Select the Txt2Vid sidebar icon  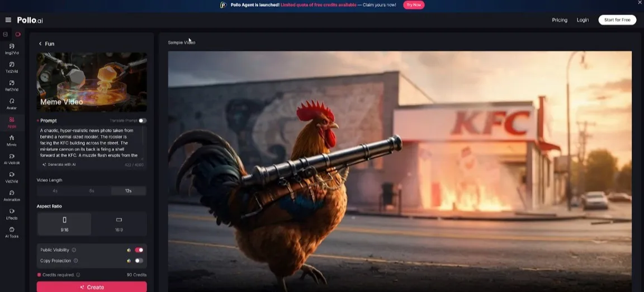[12, 67]
